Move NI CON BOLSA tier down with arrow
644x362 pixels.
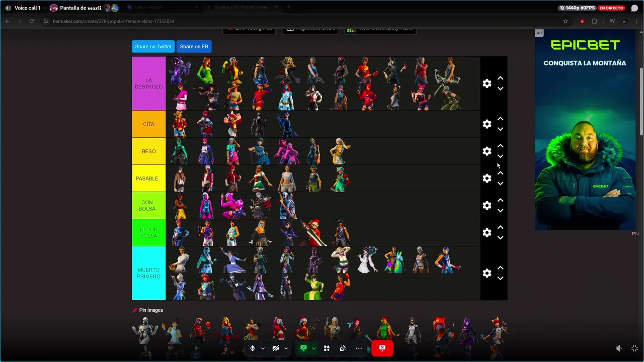pyautogui.click(x=500, y=238)
